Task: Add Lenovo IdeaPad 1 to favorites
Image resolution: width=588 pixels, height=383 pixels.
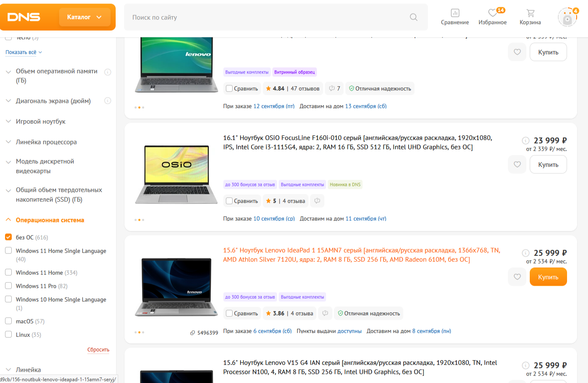Action: coord(517,277)
